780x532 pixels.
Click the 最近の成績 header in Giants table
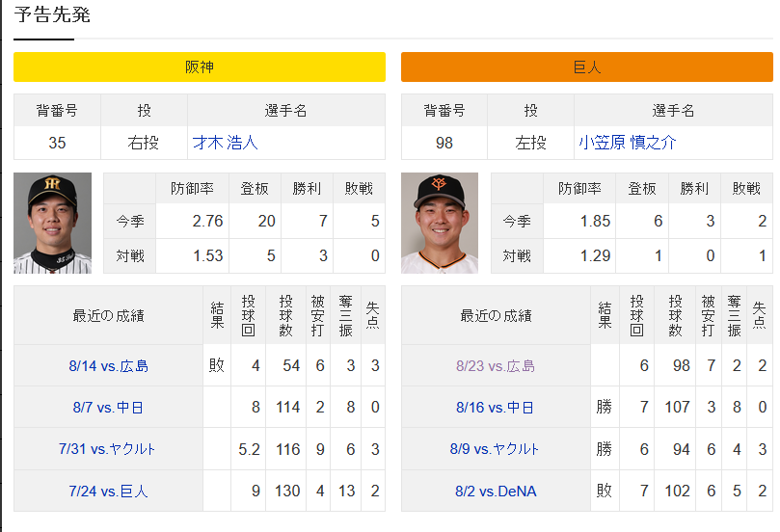coord(496,315)
